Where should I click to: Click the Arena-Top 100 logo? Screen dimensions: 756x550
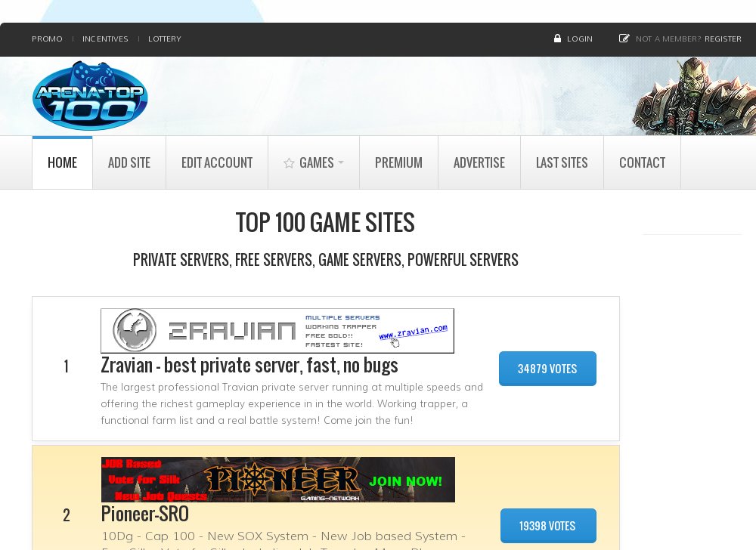point(90,97)
